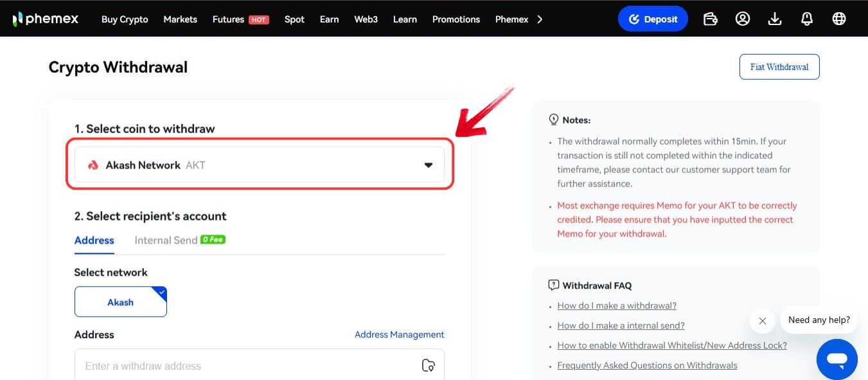Screen dimensions: 868x380
Task: Open the live chat bubble button
Action: click(837, 359)
